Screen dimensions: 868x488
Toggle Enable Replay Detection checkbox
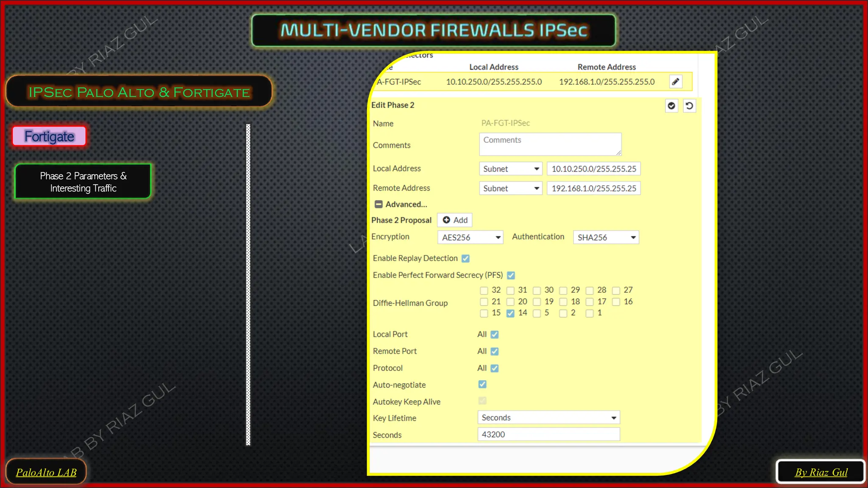pos(465,258)
